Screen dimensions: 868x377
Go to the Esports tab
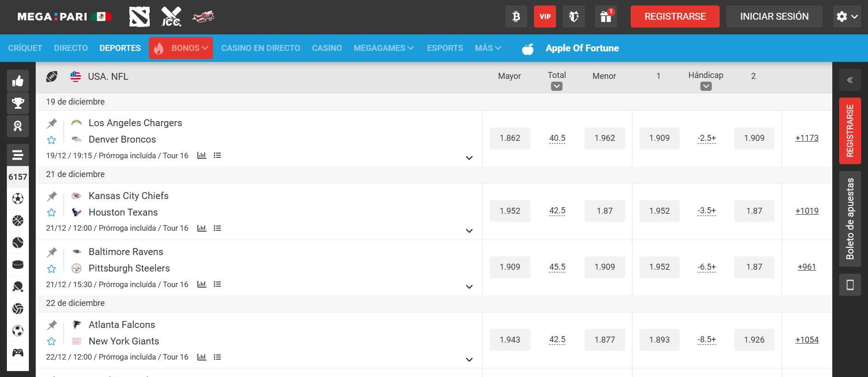click(x=445, y=48)
